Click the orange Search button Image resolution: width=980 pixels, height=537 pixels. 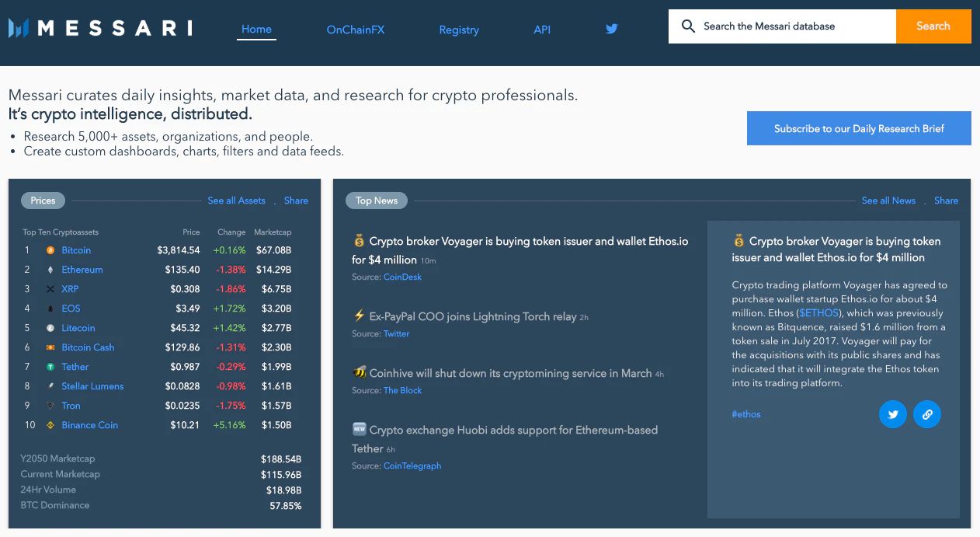point(933,26)
